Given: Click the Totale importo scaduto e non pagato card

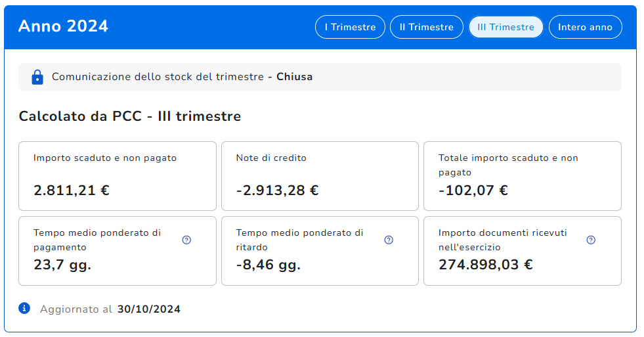Looking at the screenshot, I should [522, 175].
